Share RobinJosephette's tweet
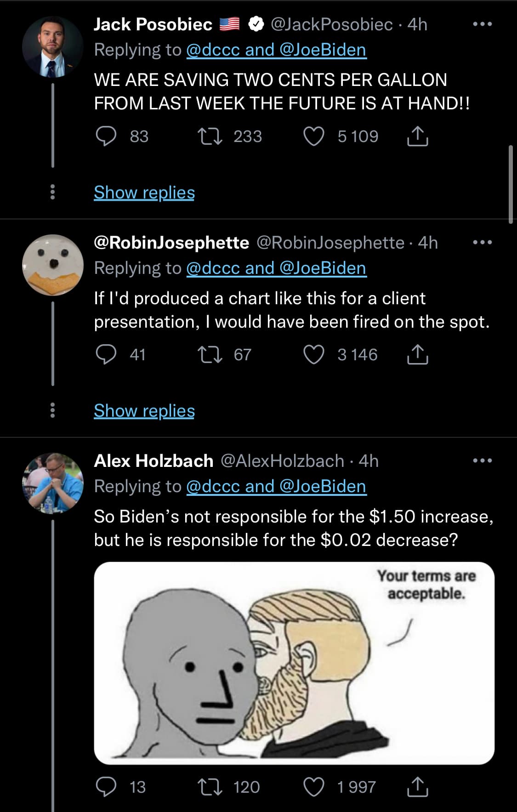 (417, 355)
